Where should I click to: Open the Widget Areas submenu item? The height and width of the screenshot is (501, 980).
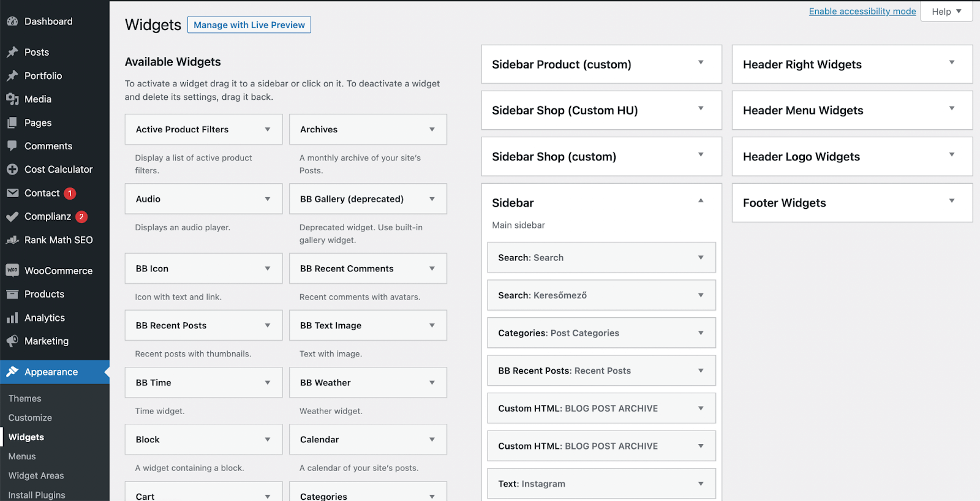(x=36, y=476)
